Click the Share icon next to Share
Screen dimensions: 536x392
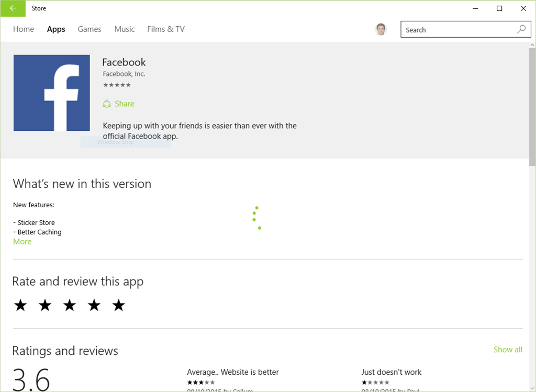107,104
